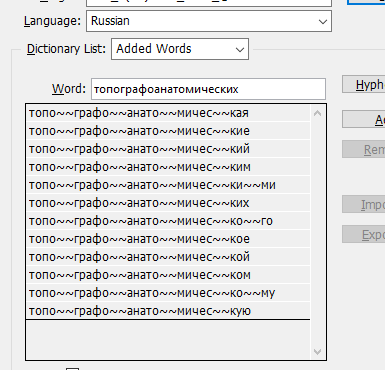
Task: Click the Word input field
Action: tap(208, 89)
